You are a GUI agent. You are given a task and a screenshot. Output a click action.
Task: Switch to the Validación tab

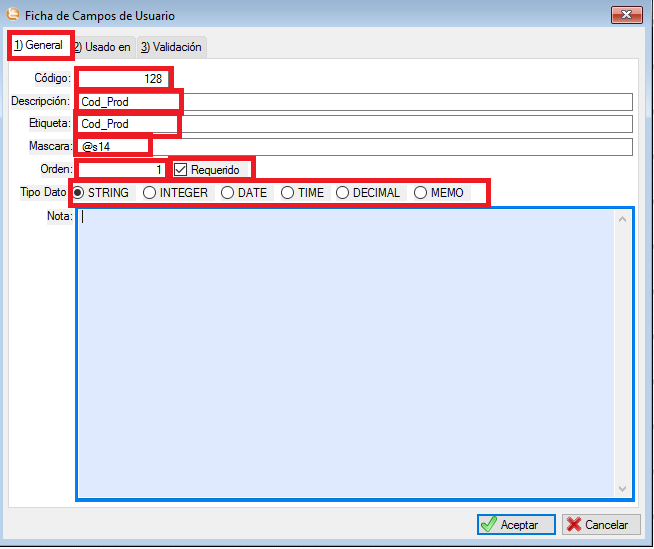[x=171, y=47]
